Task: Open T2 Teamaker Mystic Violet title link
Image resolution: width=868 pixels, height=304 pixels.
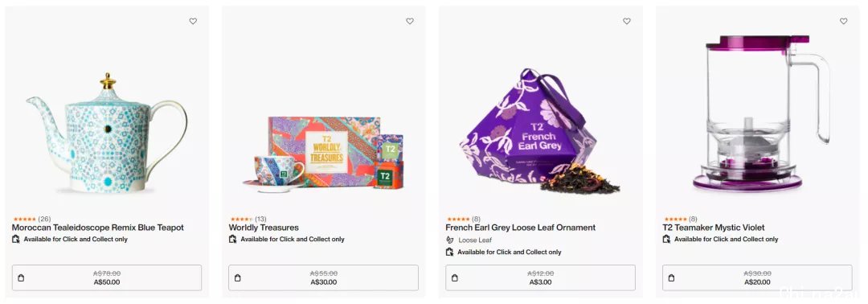Action: click(x=714, y=228)
